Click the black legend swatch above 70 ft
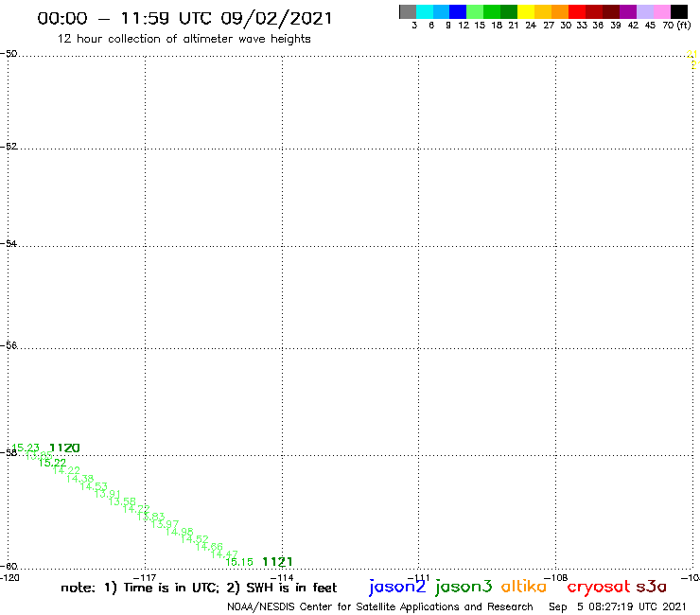The width and height of the screenshot is (700, 615). click(x=679, y=12)
